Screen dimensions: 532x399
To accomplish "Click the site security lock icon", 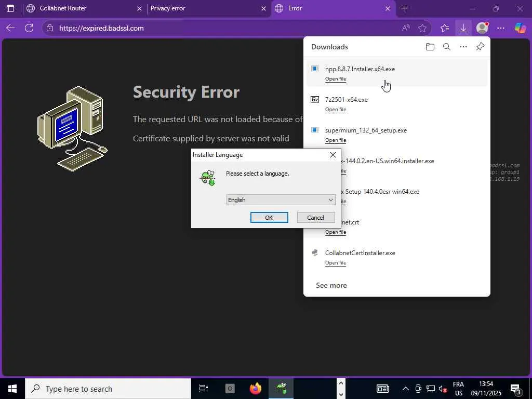I will 50,28.
